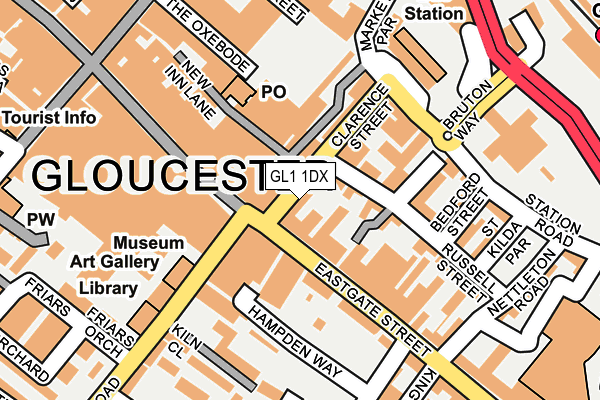This screenshot has height=400, width=600.
Task: Select the Hampden Way label
Action: click(x=294, y=341)
